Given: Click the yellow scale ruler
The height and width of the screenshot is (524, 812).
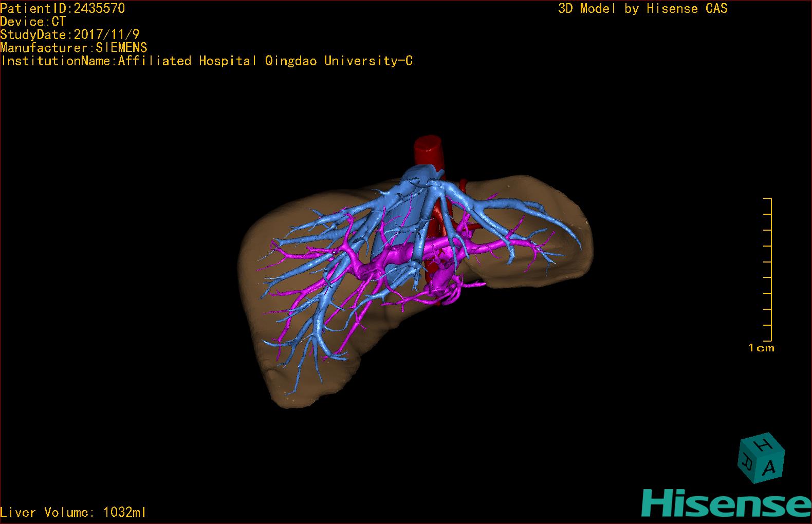Looking at the screenshot, I should [767, 269].
